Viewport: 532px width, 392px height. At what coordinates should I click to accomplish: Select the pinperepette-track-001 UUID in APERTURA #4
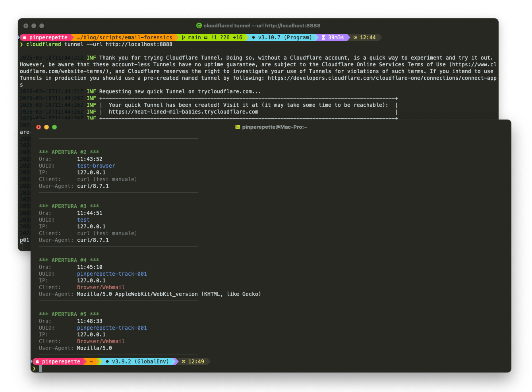click(112, 274)
